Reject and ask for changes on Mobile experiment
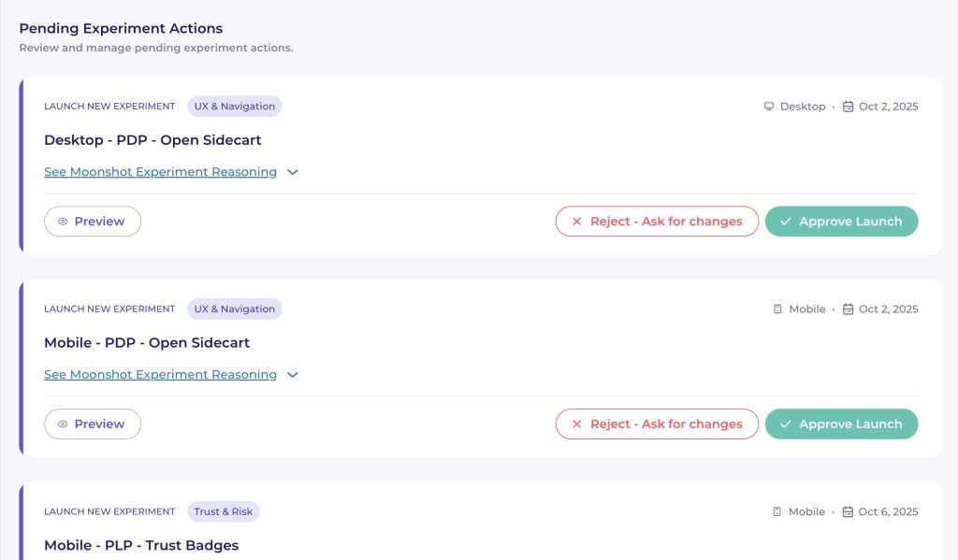 tap(657, 424)
